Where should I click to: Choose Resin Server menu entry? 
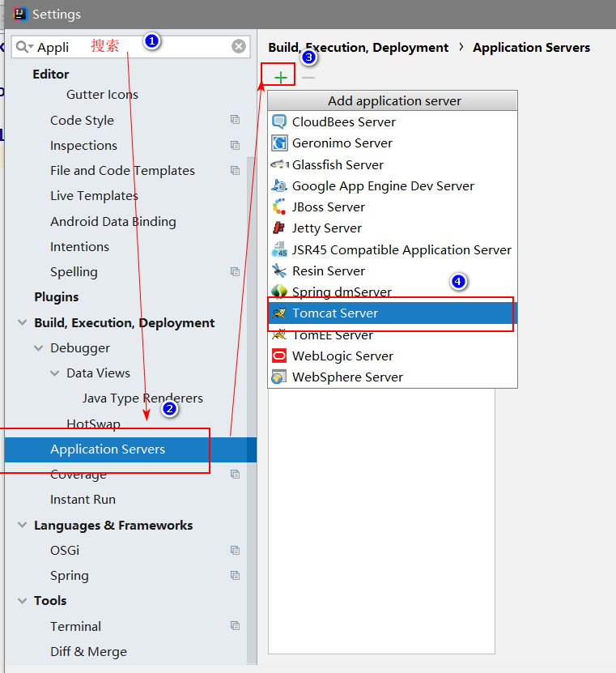(393, 270)
